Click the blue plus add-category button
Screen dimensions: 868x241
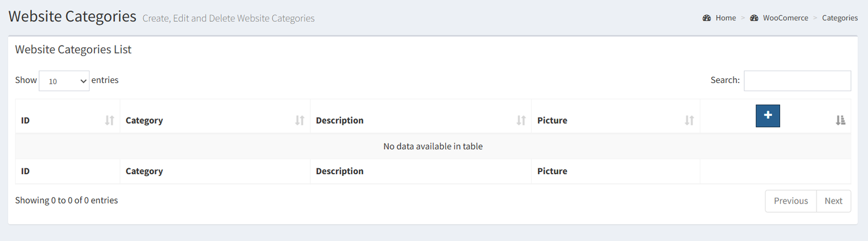pyautogui.click(x=768, y=116)
